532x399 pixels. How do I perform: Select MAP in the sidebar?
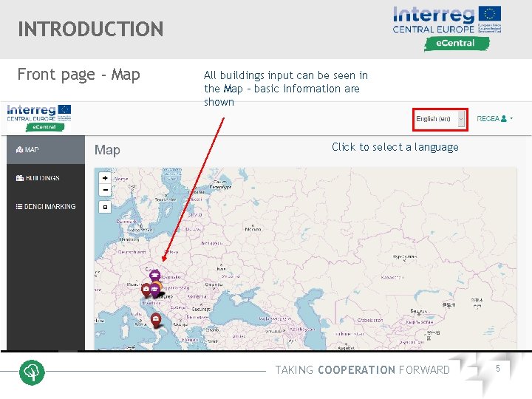tap(46, 149)
